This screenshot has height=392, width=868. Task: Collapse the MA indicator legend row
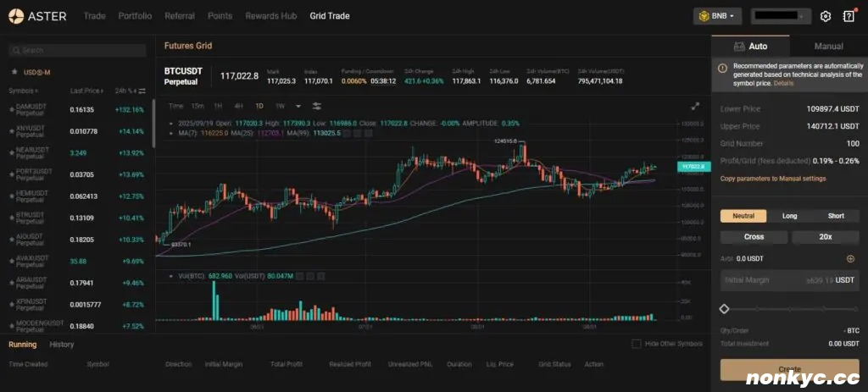pos(171,133)
